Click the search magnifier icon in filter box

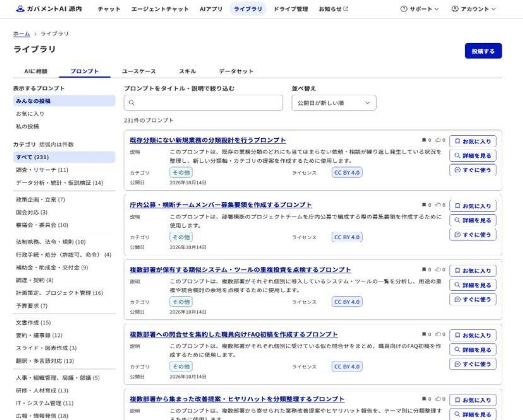tap(131, 103)
